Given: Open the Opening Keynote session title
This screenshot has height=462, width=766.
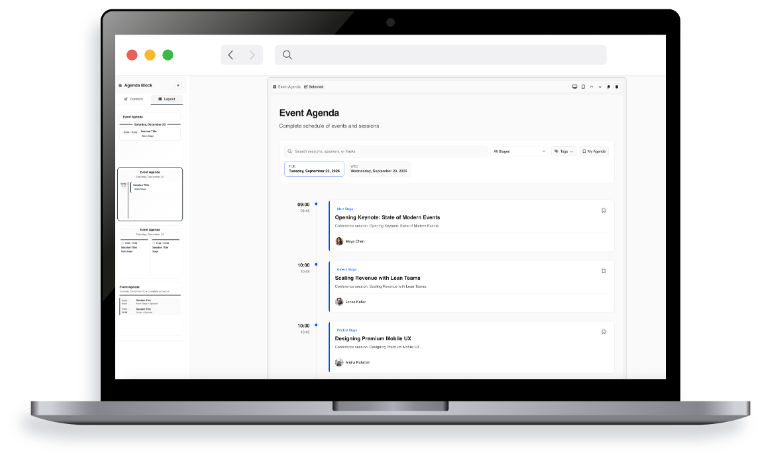Looking at the screenshot, I should click(x=387, y=217).
